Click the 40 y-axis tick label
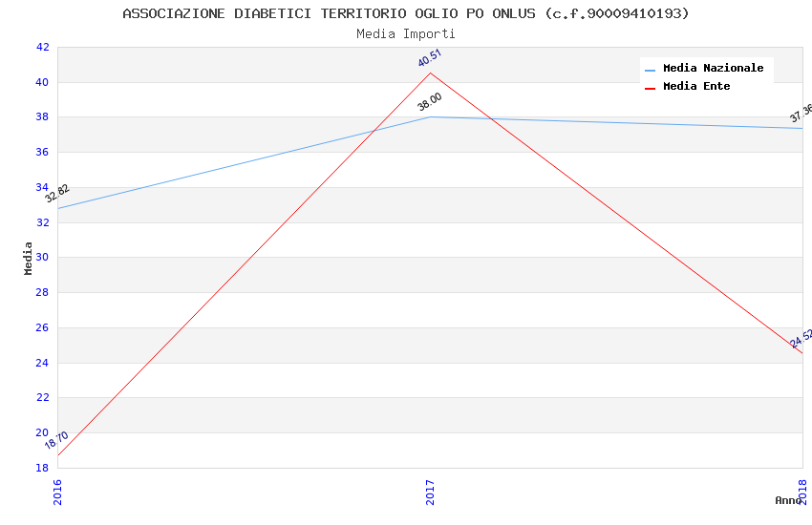 tap(42, 83)
